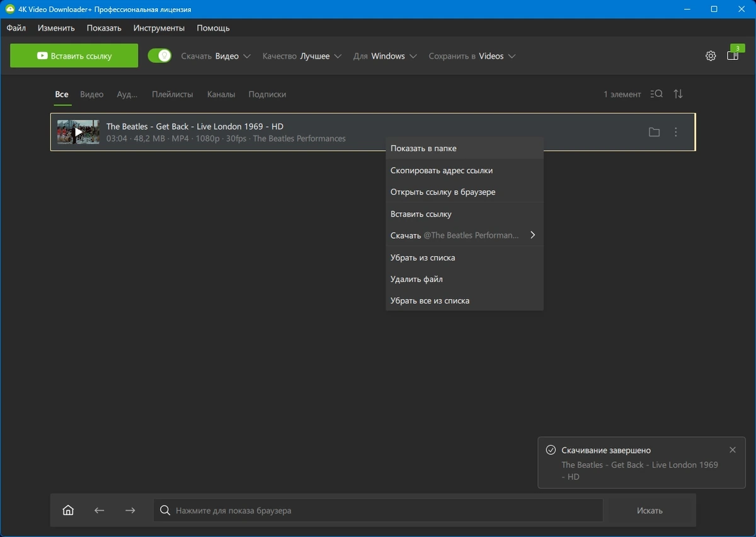
Task: Switch to the Подписки tab
Action: pyautogui.click(x=267, y=94)
